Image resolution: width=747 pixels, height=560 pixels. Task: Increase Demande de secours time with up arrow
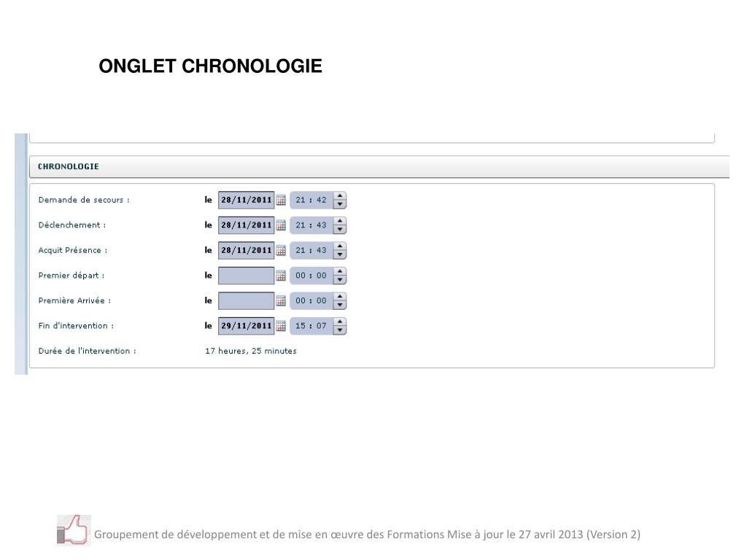coord(340,195)
